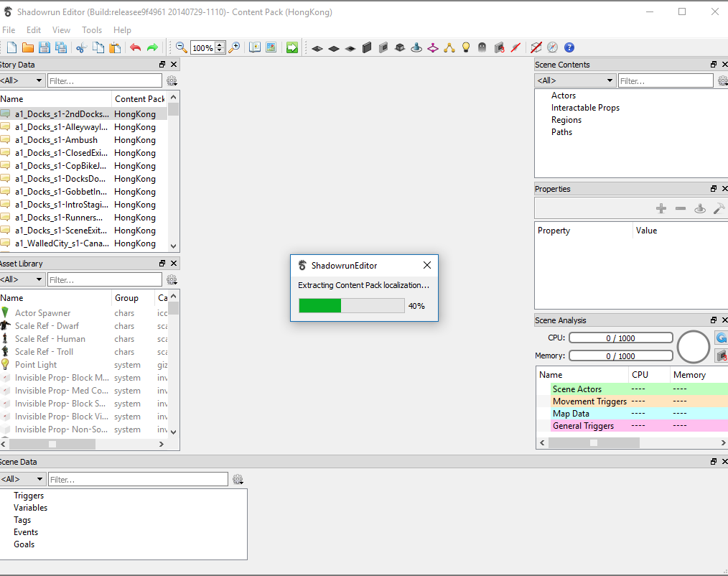Click the New document icon
The width and height of the screenshot is (728, 576).
pos(11,47)
